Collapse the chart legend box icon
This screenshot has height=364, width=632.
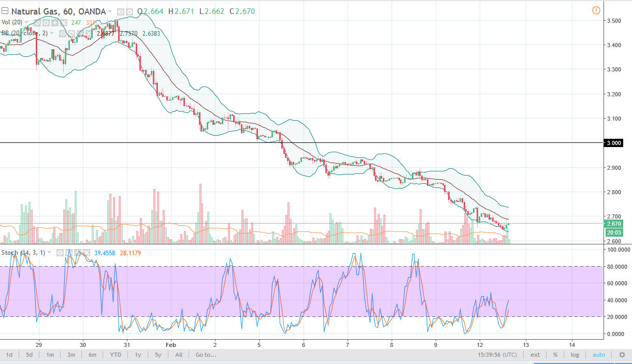point(5,11)
